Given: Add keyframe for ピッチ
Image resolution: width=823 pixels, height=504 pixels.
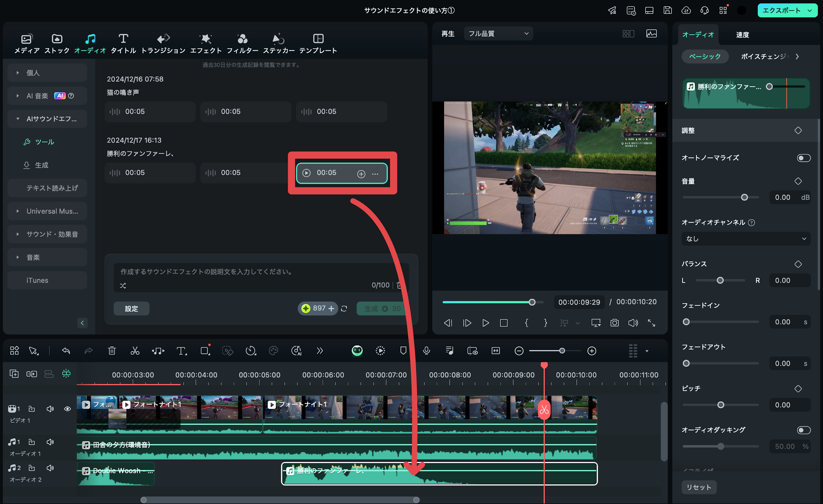Looking at the screenshot, I should 798,389.
